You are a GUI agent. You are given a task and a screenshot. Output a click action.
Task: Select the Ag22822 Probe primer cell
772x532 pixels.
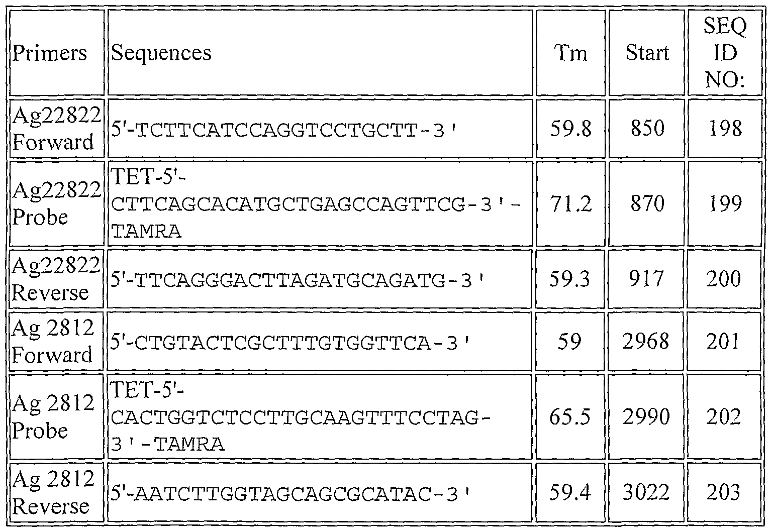(x=56, y=203)
